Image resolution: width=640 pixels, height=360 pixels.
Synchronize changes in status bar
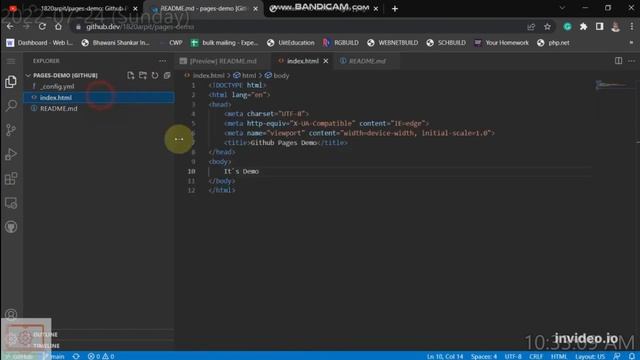click(76, 356)
